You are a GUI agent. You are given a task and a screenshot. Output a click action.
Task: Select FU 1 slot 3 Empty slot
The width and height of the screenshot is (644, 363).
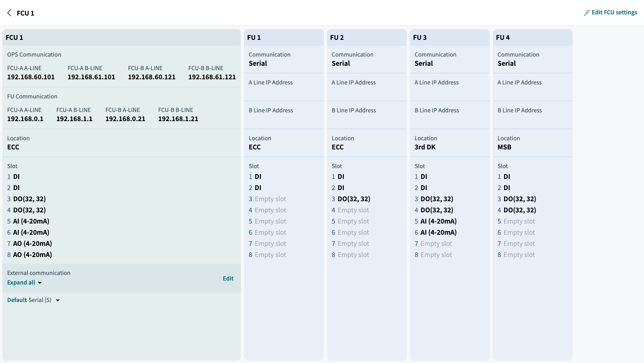tap(268, 199)
